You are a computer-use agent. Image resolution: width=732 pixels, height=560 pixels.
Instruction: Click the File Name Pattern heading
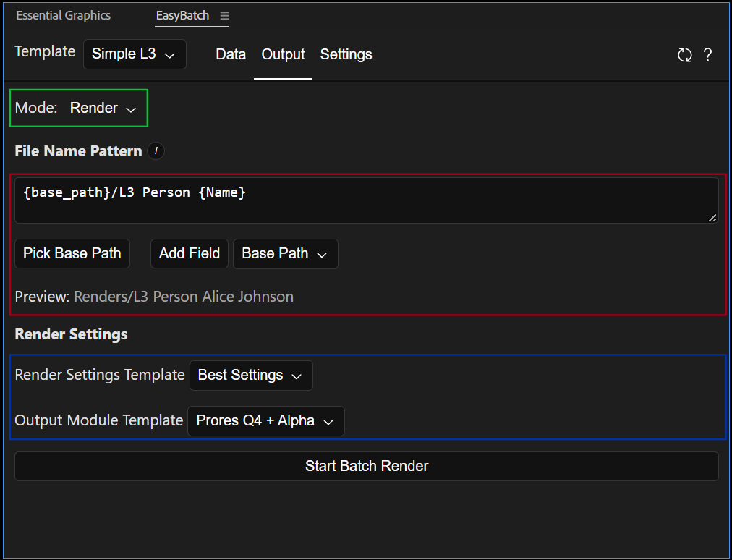click(78, 151)
